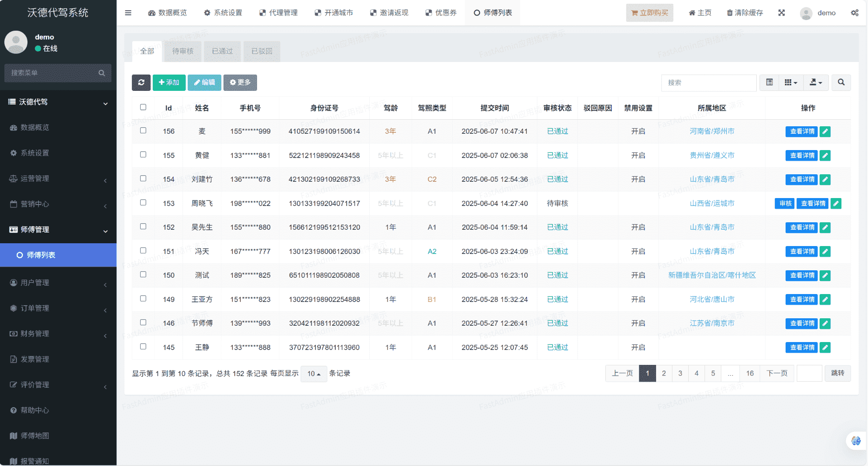Image resolution: width=868 pixels, height=466 pixels.
Task: Open the records-per-page 10 dropdown
Action: tap(314, 374)
